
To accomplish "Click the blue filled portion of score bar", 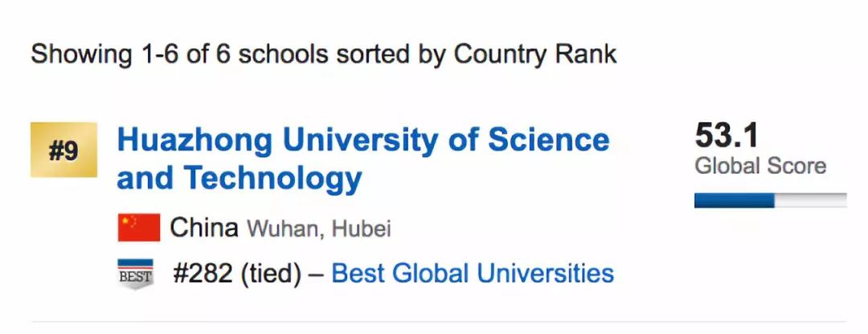I will 734,200.
